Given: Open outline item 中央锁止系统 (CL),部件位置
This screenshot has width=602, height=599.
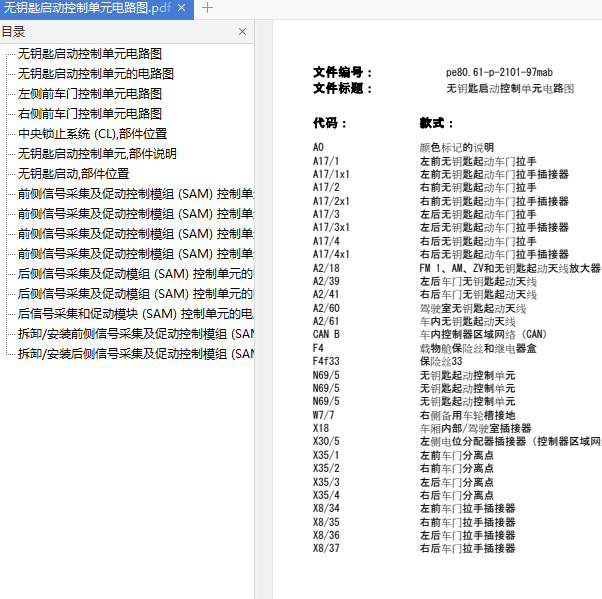Looking at the screenshot, I should 93,134.
